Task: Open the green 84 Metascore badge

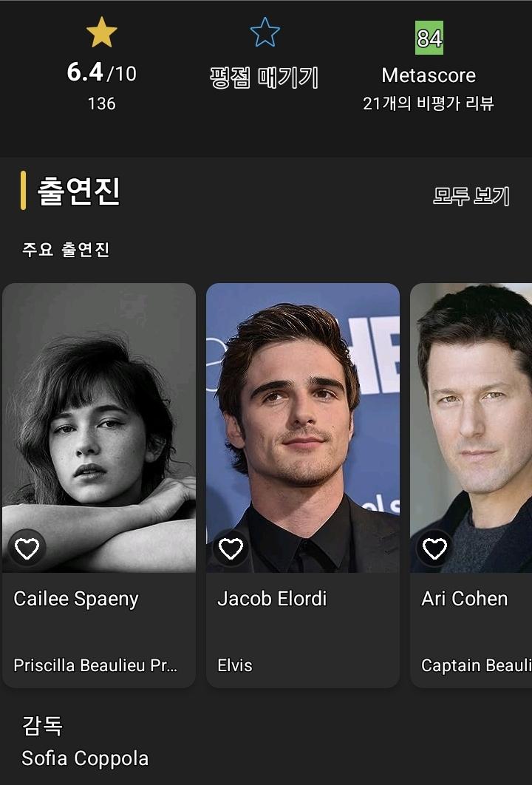Action: coord(429,38)
